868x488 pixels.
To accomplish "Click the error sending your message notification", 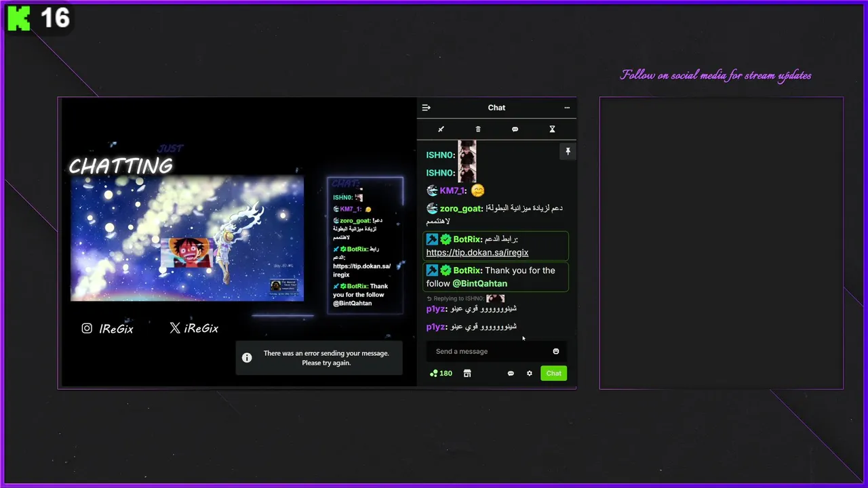I will pos(319,358).
